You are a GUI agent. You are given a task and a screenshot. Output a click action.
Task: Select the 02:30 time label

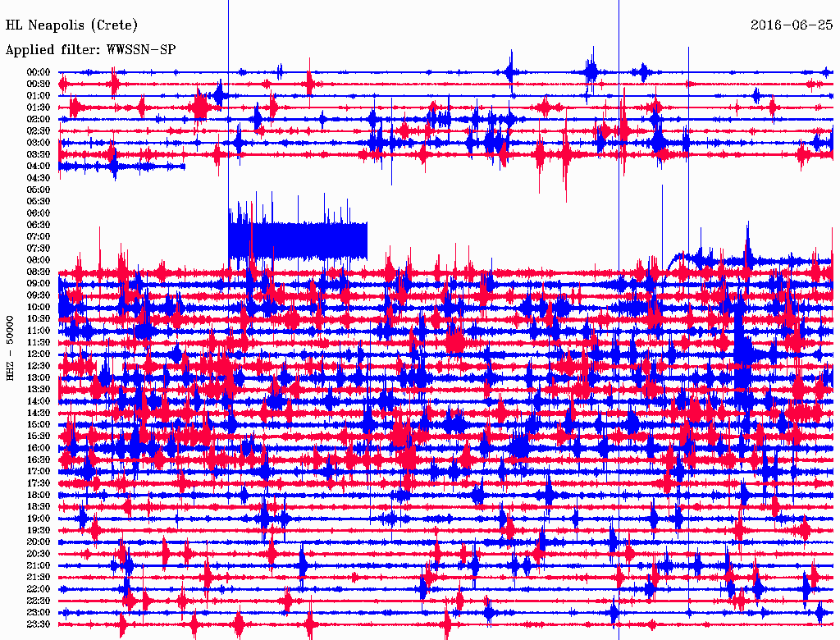[39, 131]
